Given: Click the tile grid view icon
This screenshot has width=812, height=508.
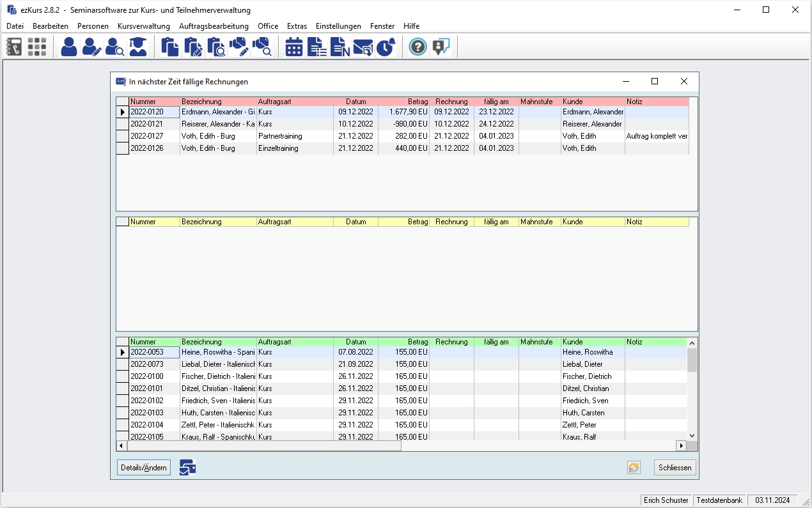Looking at the screenshot, I should point(37,47).
